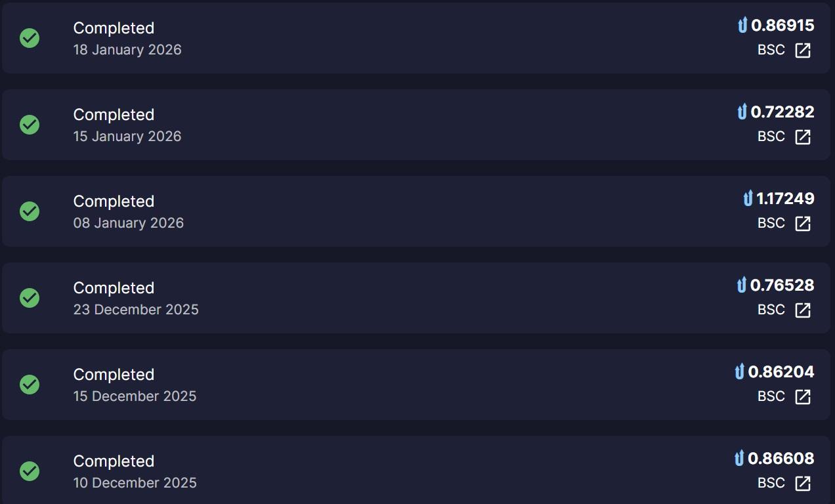This screenshot has width=835, height=504.
Task: Click the token icon beside 1.17249
Action: pos(748,199)
